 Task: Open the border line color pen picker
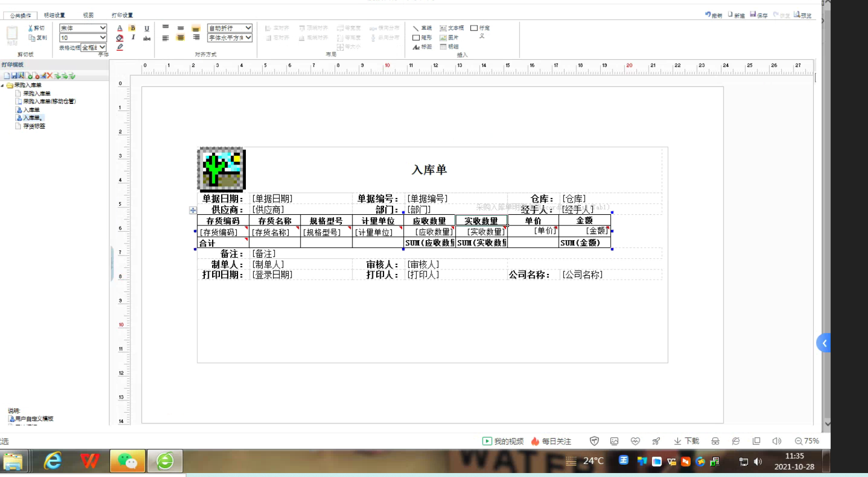[x=120, y=47]
